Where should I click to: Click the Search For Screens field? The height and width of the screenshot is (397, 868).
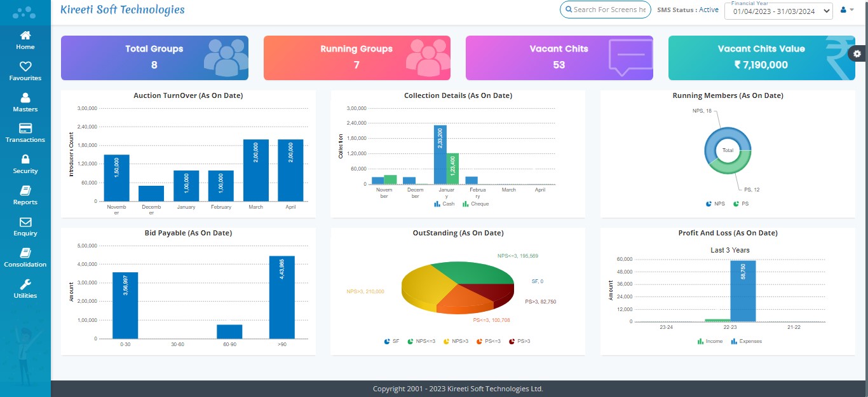click(x=608, y=10)
